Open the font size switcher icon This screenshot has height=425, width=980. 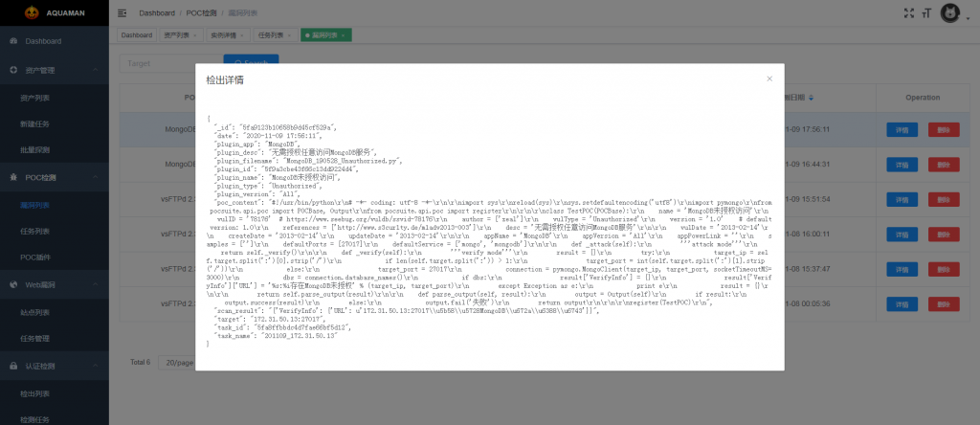pyautogui.click(x=926, y=12)
